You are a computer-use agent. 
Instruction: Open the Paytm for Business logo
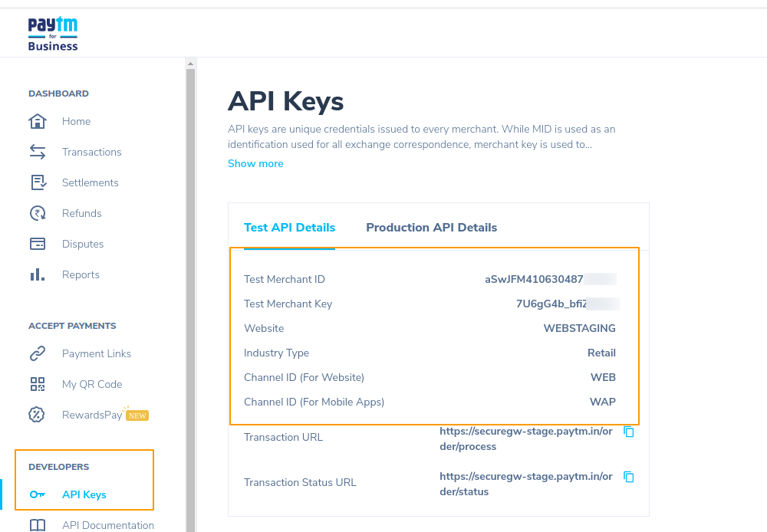pos(53,34)
